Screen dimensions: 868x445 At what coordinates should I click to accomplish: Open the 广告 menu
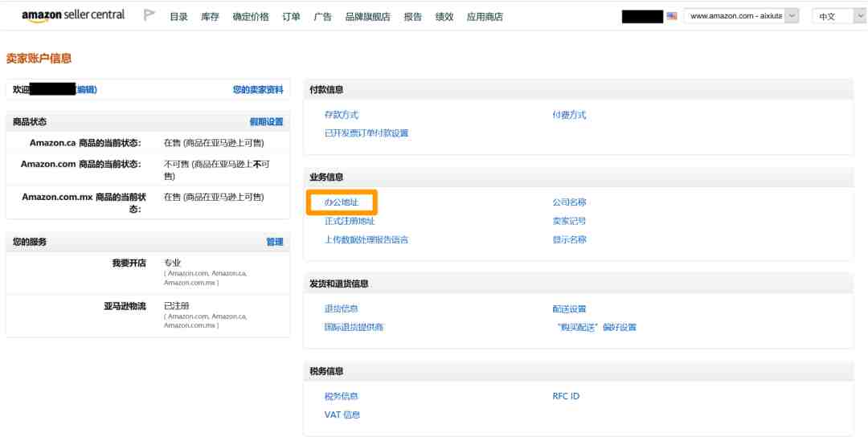coord(323,17)
